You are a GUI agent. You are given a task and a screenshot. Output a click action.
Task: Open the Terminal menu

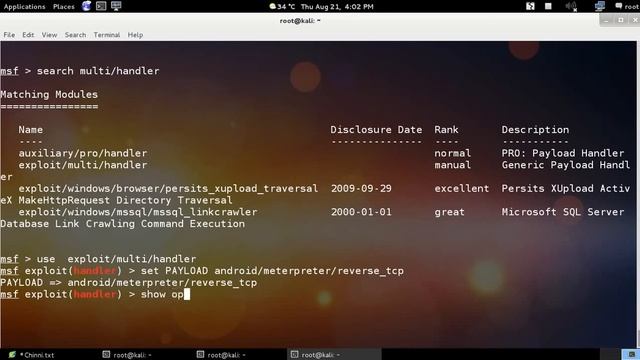(107, 35)
